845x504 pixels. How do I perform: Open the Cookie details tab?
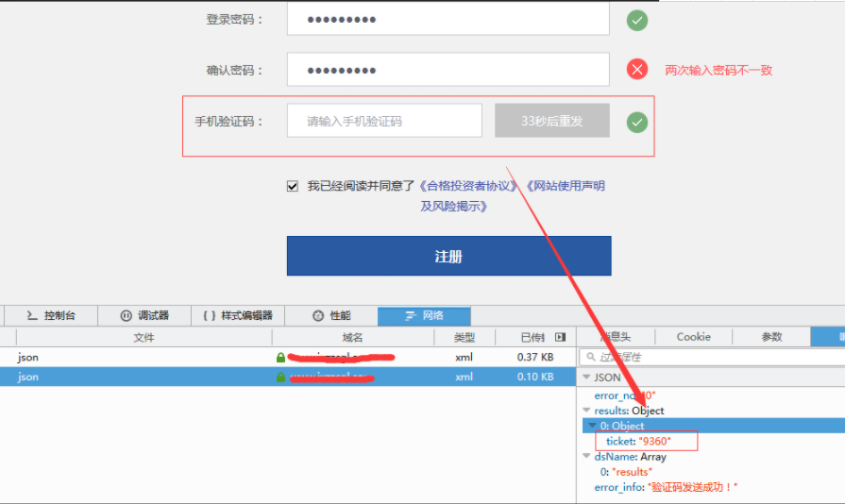click(694, 337)
